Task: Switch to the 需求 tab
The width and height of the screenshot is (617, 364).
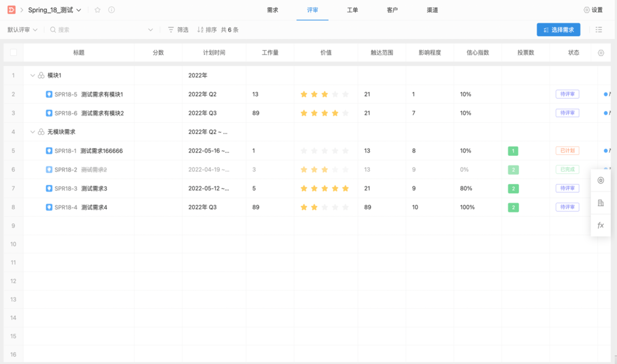Action: coord(273,10)
